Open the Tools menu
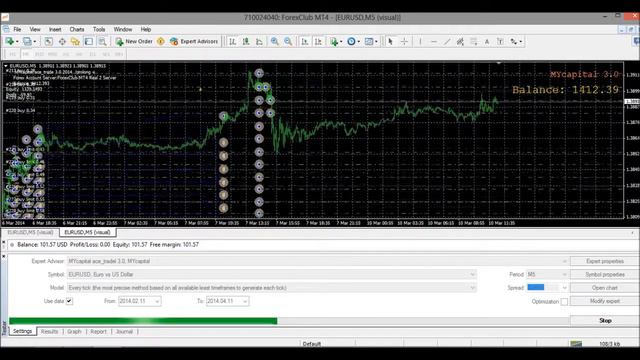Image resolution: width=640 pixels, height=360 pixels. click(99, 29)
